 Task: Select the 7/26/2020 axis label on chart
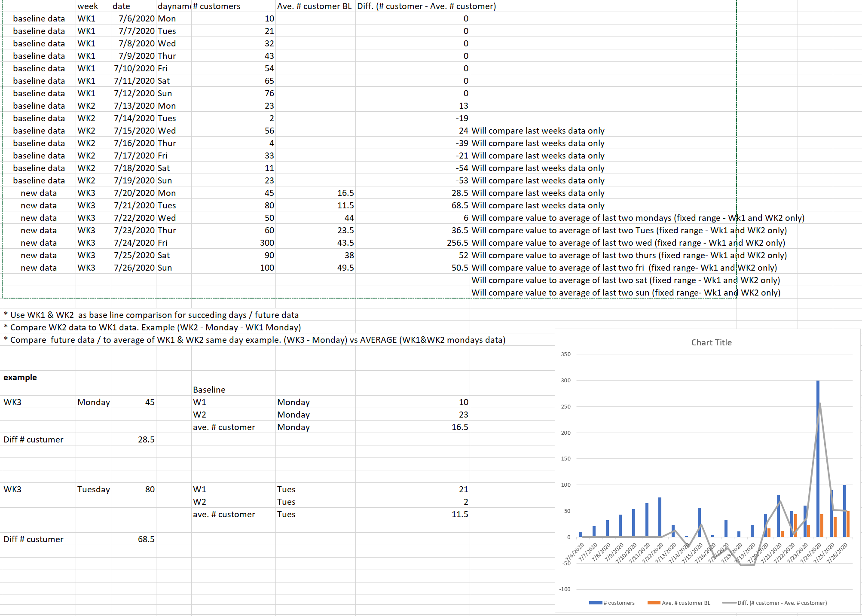click(837, 554)
